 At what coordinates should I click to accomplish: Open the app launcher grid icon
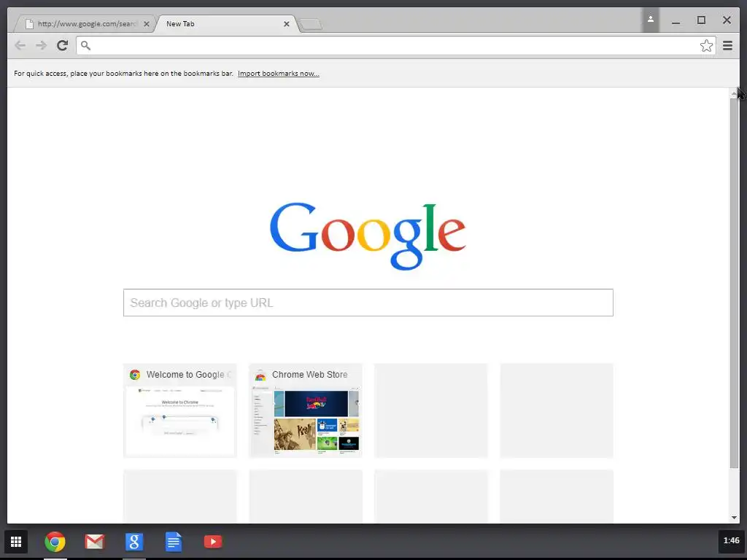click(x=16, y=542)
